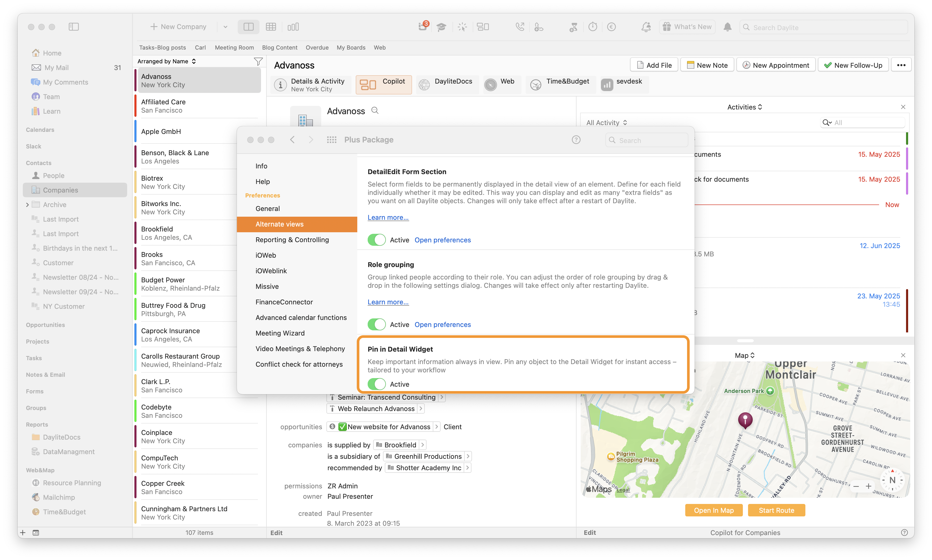Click the filter funnel icon in company list

258,61
